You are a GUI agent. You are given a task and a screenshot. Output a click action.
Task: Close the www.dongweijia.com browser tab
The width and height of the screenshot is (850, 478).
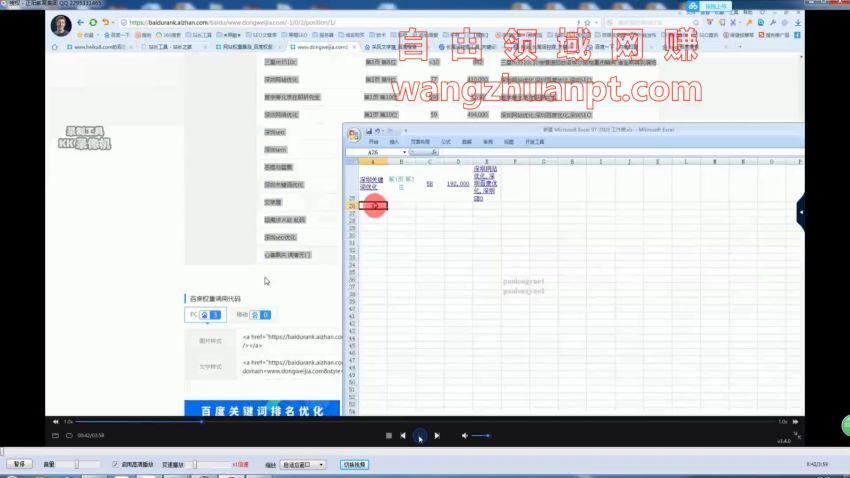[x=355, y=47]
